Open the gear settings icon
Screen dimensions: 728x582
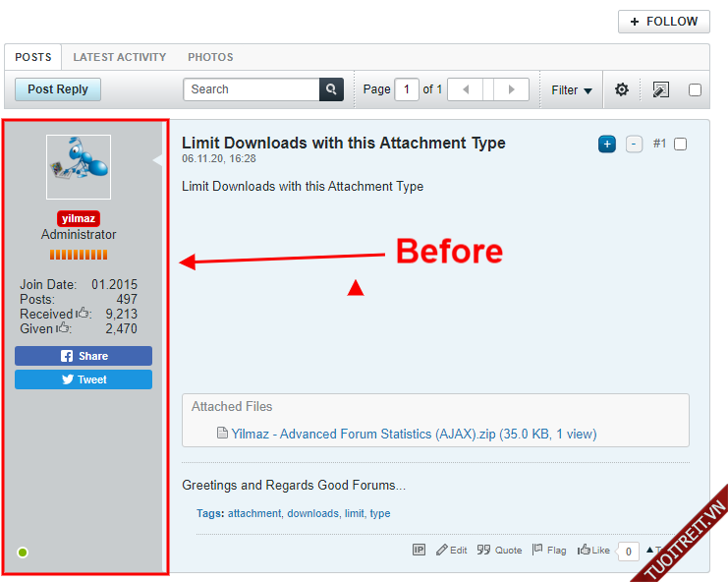622,89
